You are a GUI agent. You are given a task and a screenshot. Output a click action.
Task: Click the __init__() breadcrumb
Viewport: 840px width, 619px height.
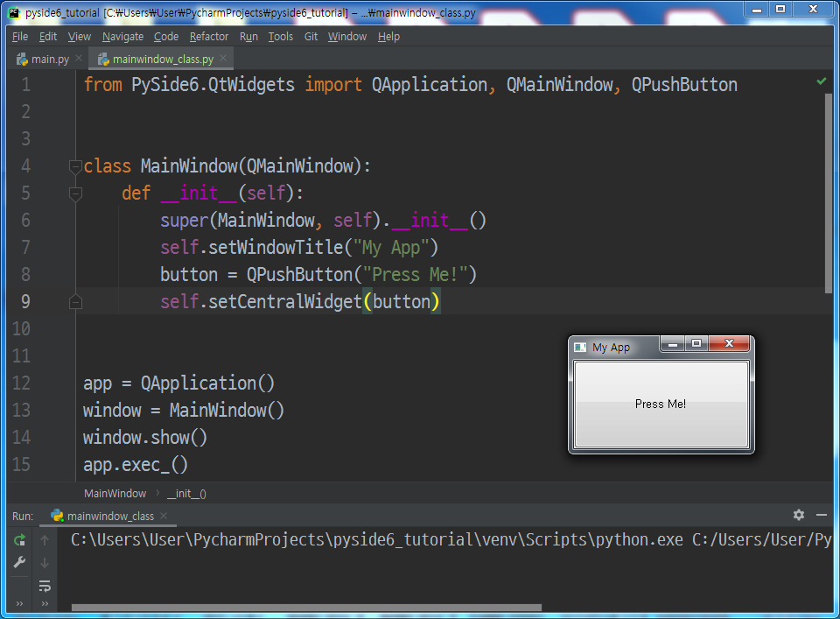click(x=186, y=494)
